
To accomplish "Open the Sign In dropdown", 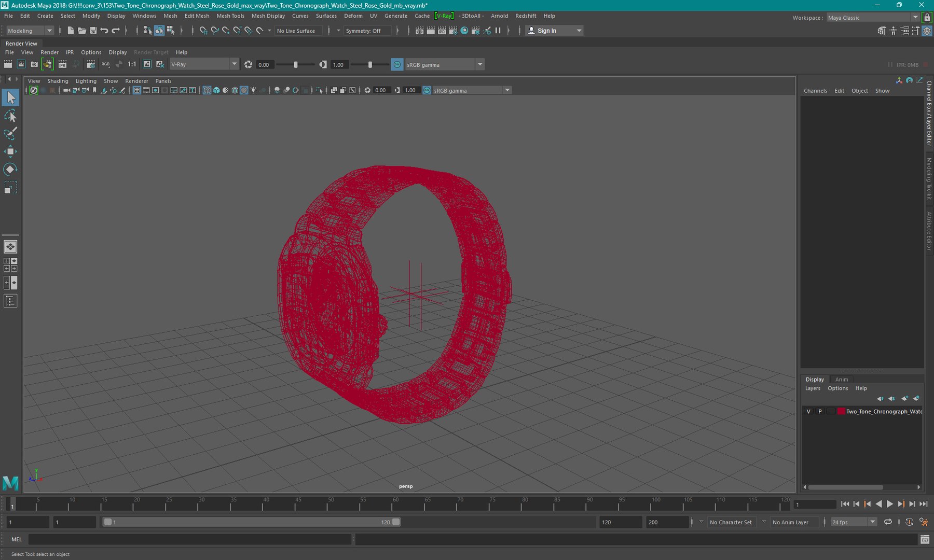I will tap(554, 31).
